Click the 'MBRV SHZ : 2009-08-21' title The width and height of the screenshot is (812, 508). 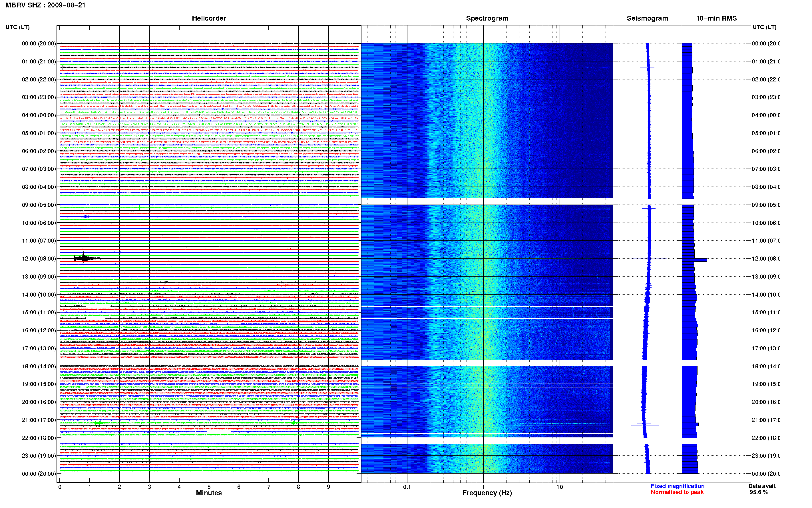[45, 5]
